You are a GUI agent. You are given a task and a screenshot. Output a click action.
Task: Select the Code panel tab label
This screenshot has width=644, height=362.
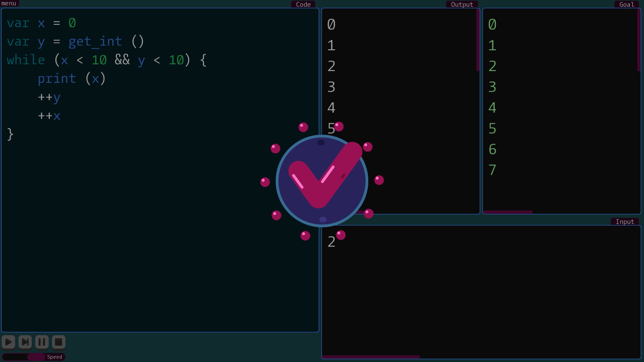coord(303,4)
